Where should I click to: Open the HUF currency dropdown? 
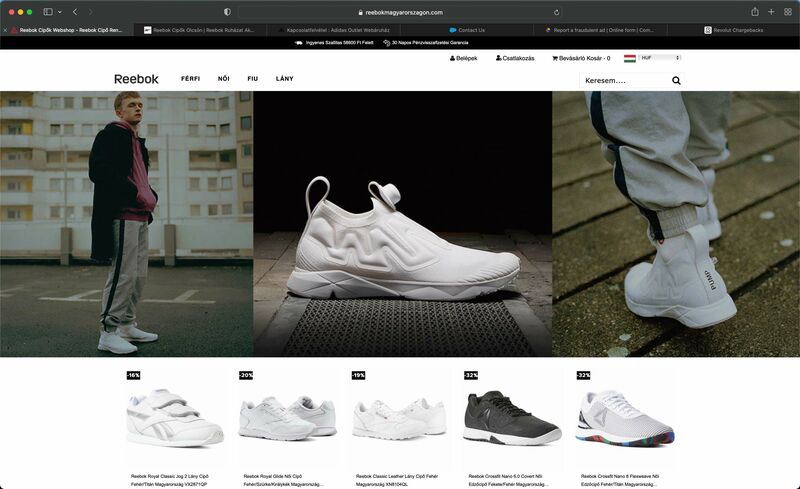click(660, 58)
